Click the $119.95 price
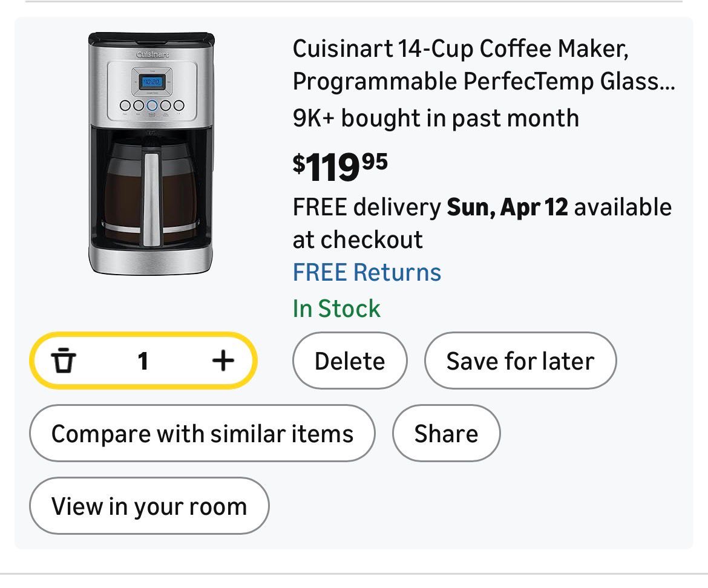 (340, 166)
